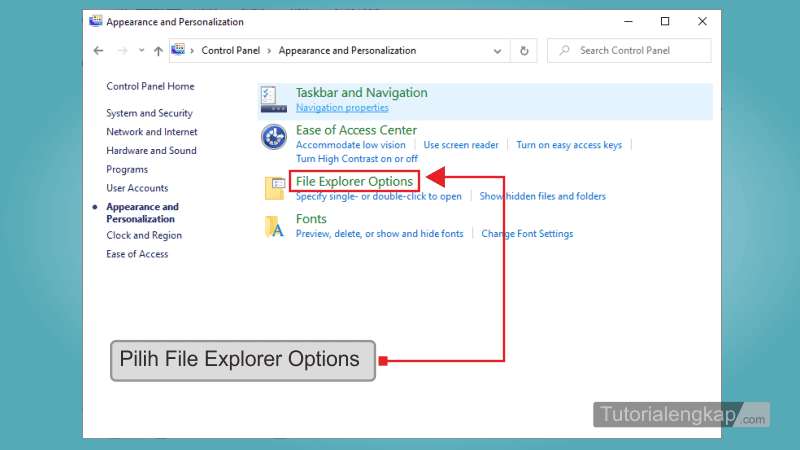Go up one level with Up arrow
Viewport: 800px width, 450px height.
click(158, 51)
